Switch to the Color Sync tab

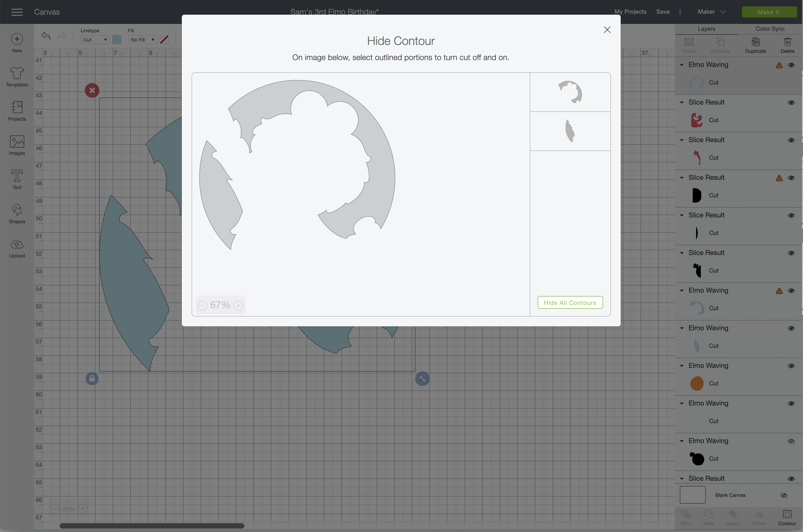click(x=770, y=29)
